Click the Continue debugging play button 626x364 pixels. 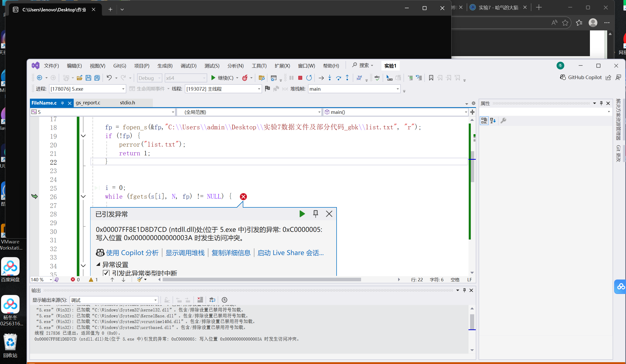pos(213,78)
